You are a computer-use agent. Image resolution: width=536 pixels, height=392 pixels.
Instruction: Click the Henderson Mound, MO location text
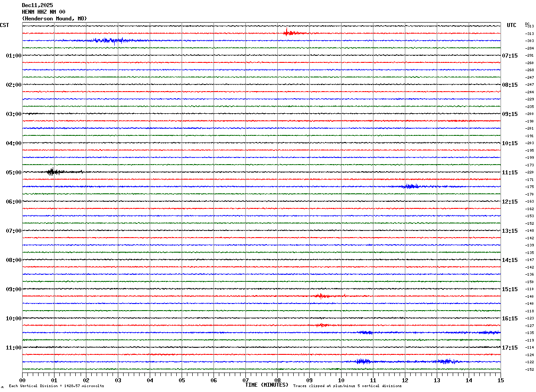[x=54, y=19]
